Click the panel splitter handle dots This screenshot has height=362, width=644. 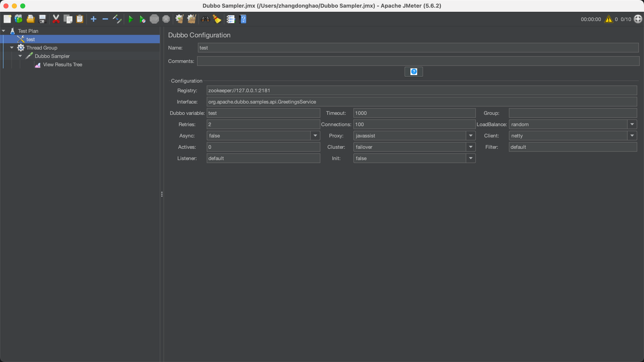click(x=162, y=194)
